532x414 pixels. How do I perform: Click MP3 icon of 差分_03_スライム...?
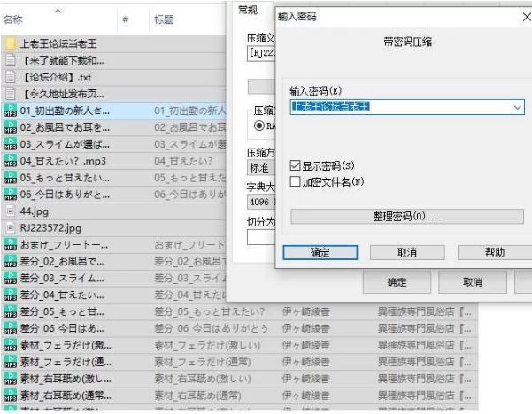(x=10, y=278)
